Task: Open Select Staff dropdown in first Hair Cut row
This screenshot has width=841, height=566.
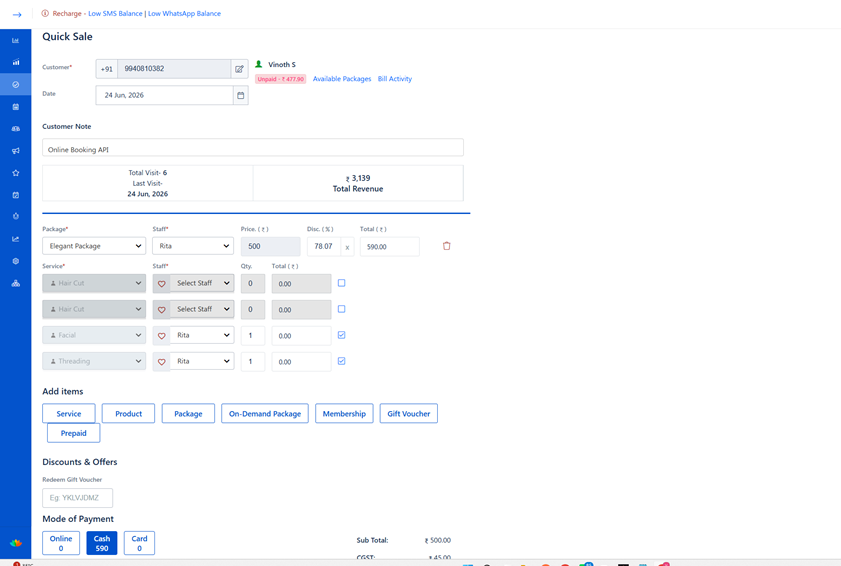Action: click(x=202, y=283)
